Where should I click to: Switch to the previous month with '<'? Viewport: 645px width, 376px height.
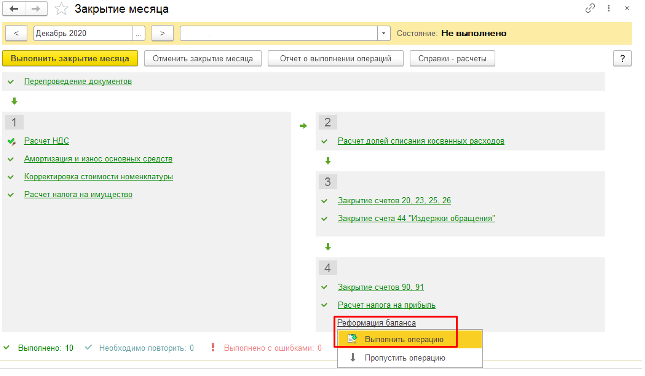tap(16, 33)
